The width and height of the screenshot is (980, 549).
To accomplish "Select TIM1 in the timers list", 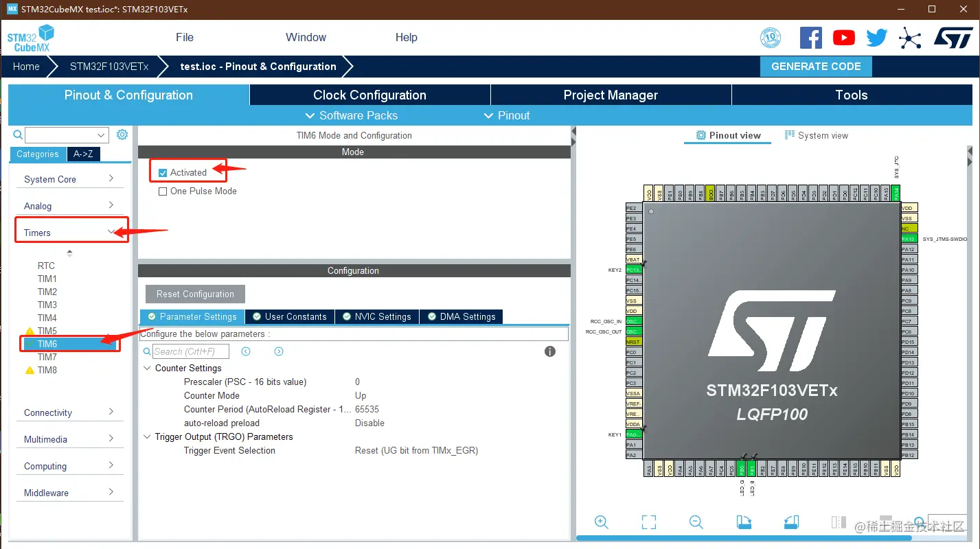I will 47,279.
